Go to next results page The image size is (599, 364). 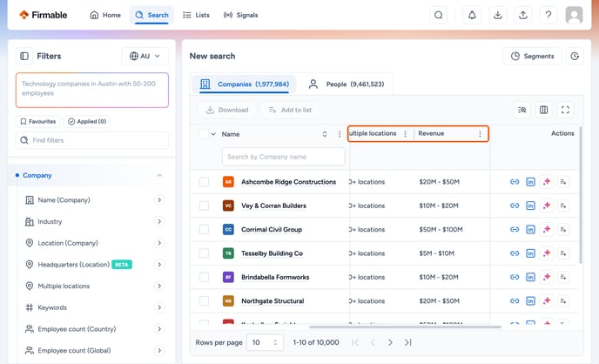390,342
